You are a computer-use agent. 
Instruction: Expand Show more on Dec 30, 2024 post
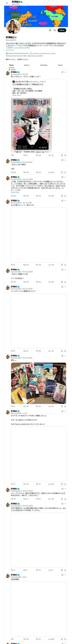click(x=15, y=192)
